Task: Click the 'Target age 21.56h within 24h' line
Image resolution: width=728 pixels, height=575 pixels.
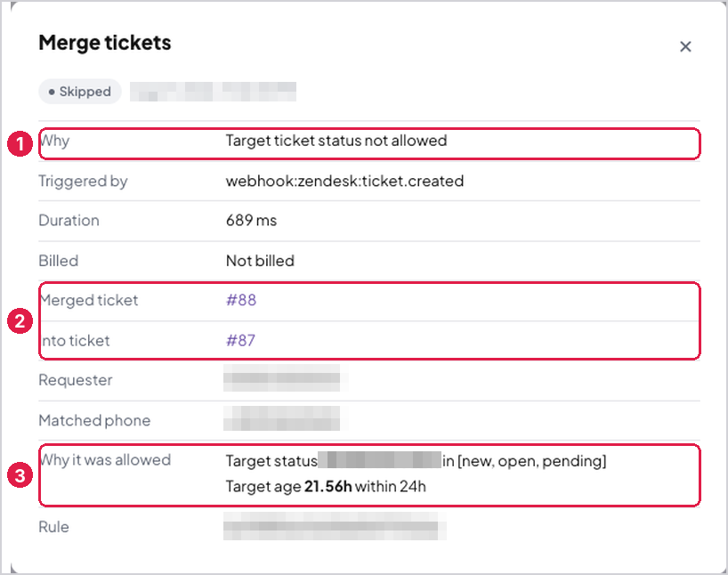Action: [x=326, y=487]
